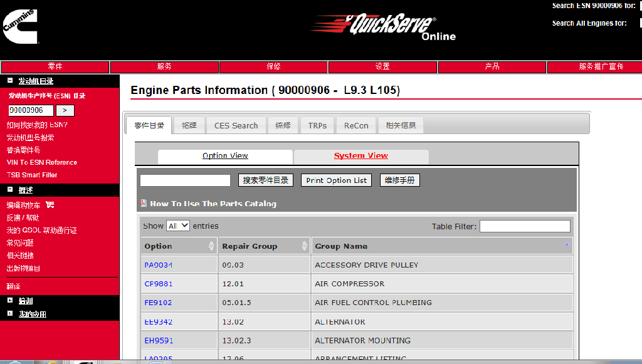The height and width of the screenshot is (364, 642).
Task: Open 如何找到我的 ESN? link
Action: click(37, 125)
